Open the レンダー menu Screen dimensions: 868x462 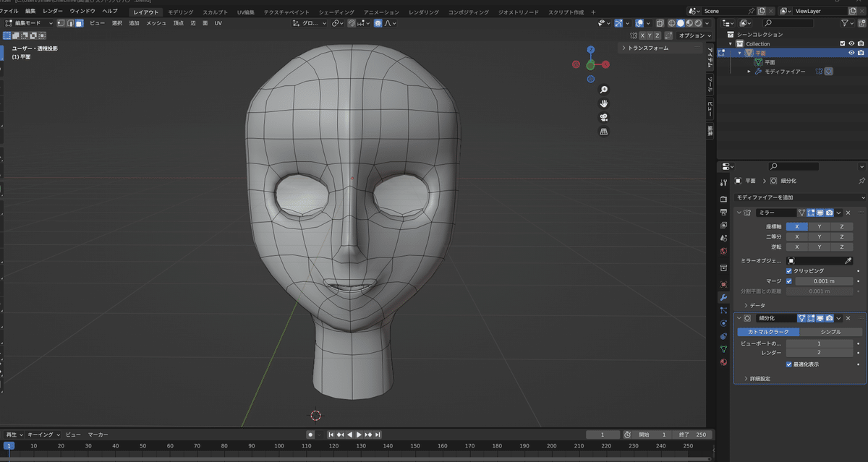tap(53, 12)
